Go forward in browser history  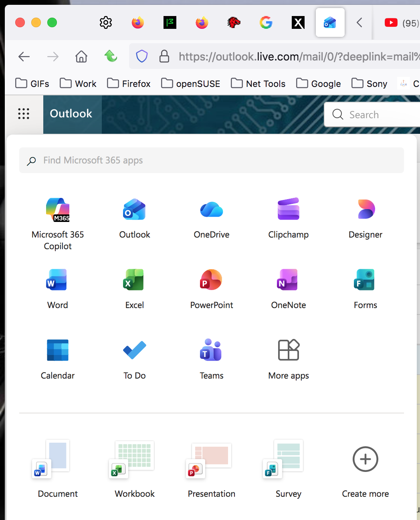click(x=53, y=56)
